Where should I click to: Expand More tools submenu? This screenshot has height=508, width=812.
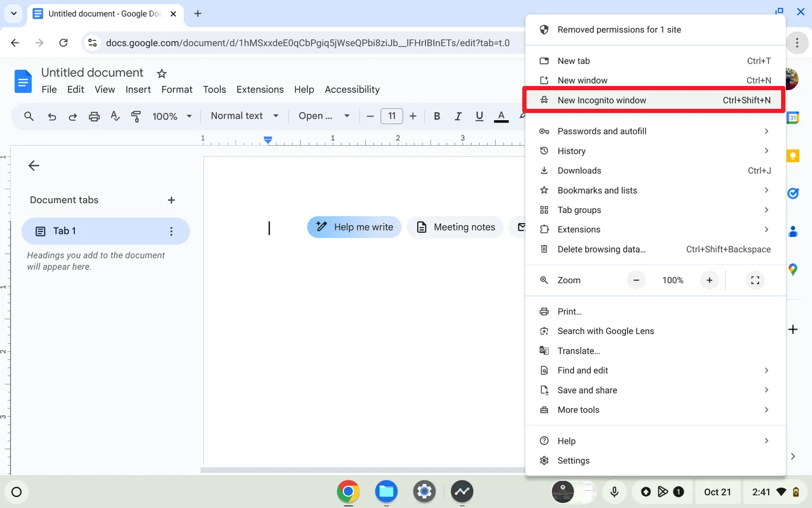[655, 410]
